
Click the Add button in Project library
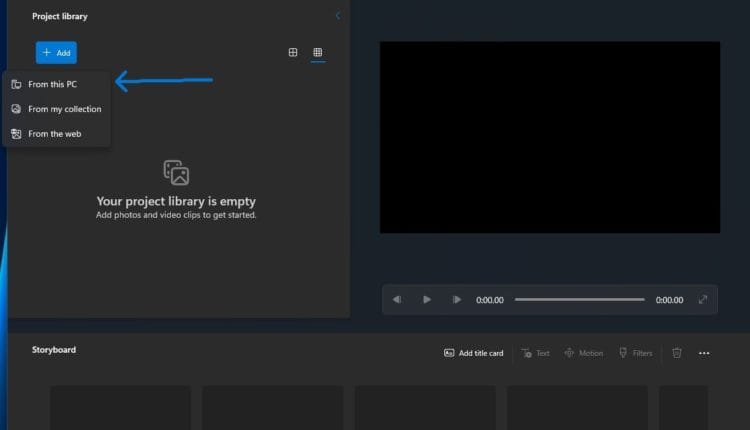click(x=56, y=53)
